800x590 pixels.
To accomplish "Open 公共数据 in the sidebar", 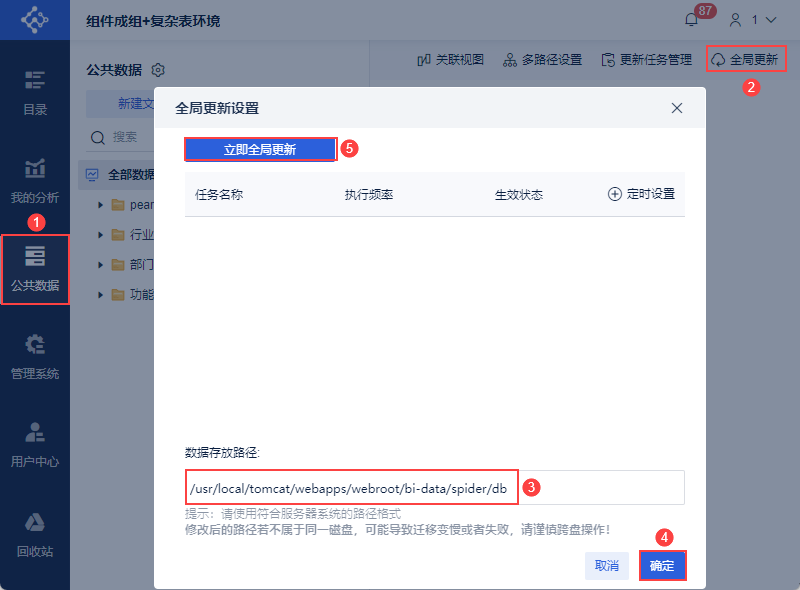I will [35, 269].
